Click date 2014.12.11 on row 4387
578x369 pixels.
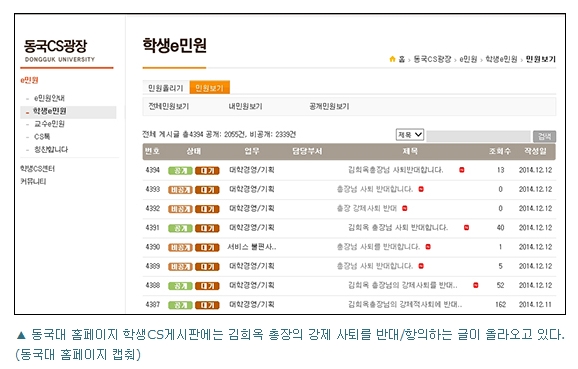point(535,304)
